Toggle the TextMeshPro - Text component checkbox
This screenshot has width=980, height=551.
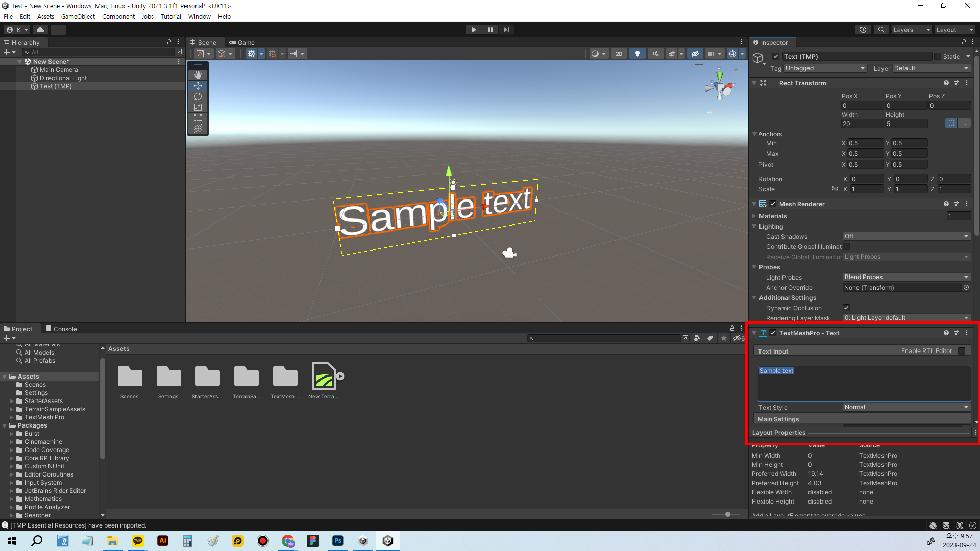773,333
